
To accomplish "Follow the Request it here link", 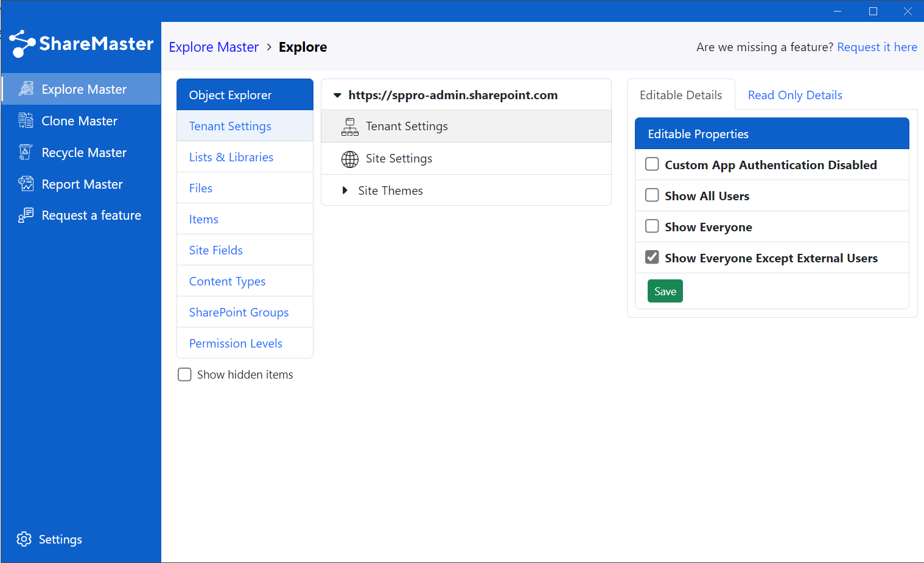I will point(877,47).
